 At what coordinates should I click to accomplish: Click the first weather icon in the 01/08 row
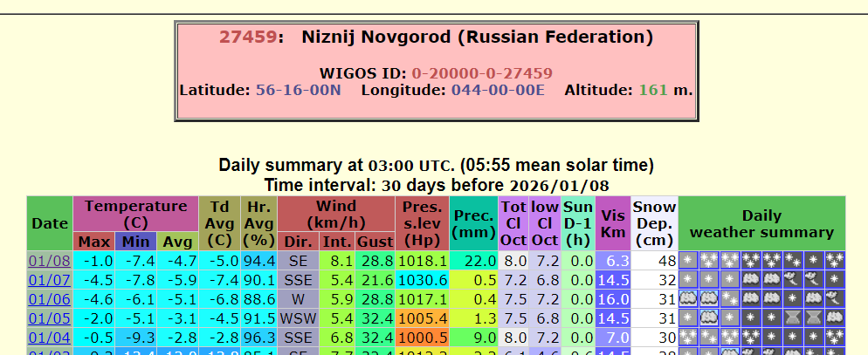click(688, 260)
